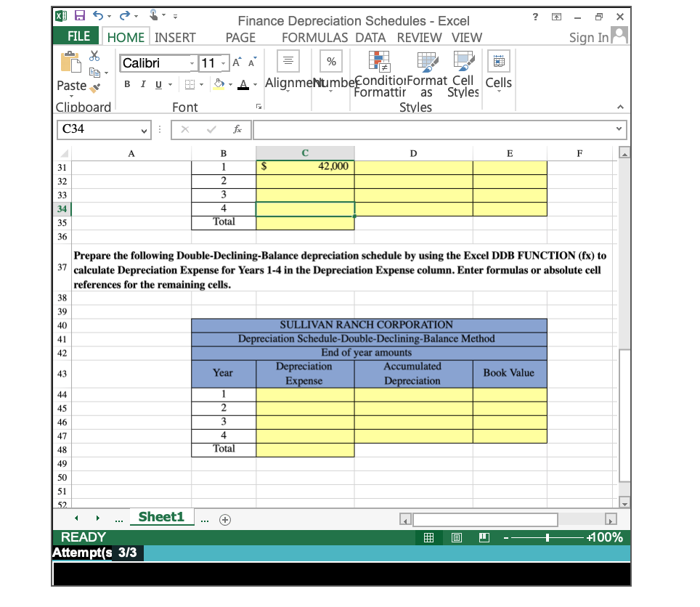This screenshot has height=607, width=700.
Task: Click the next sheet navigation arrow
Action: pyautogui.click(x=98, y=518)
